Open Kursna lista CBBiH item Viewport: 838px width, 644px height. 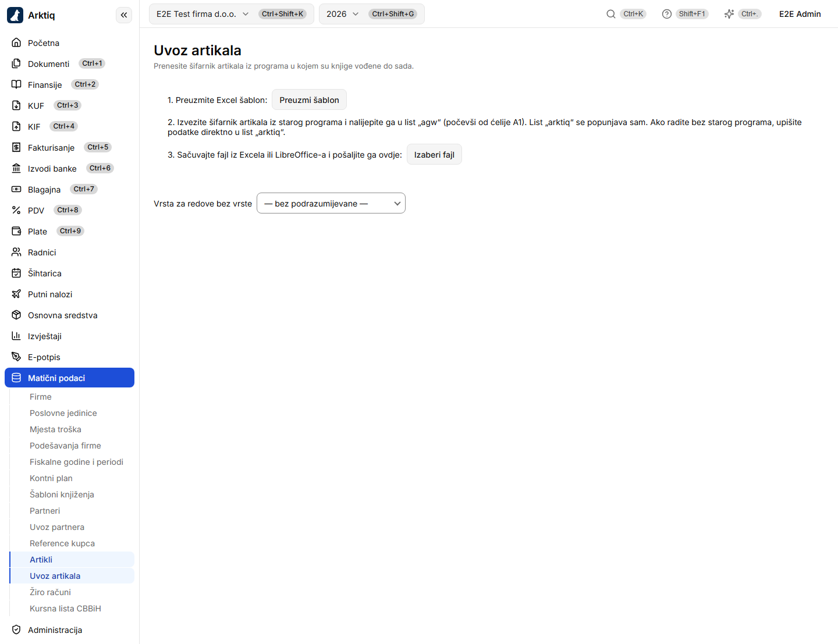[x=72, y=609]
